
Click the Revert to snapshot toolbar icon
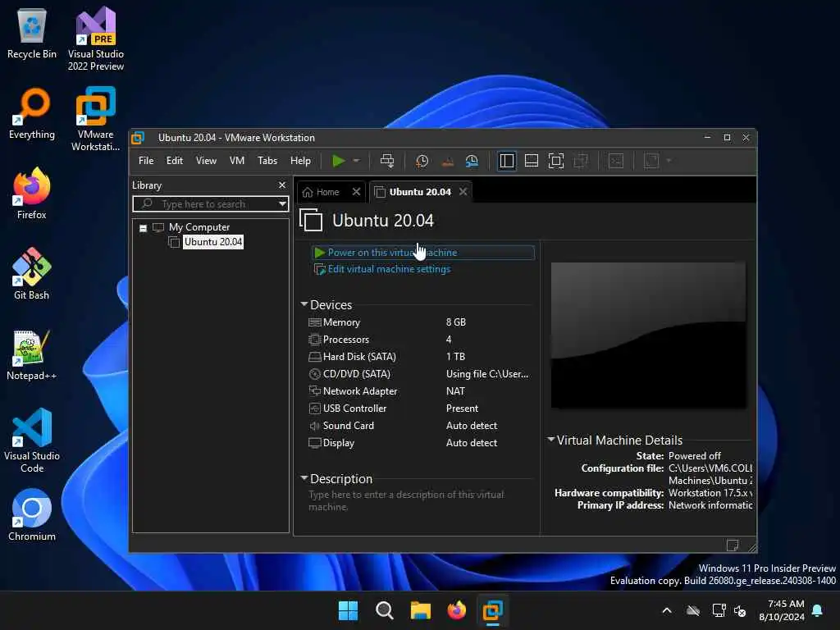447,161
